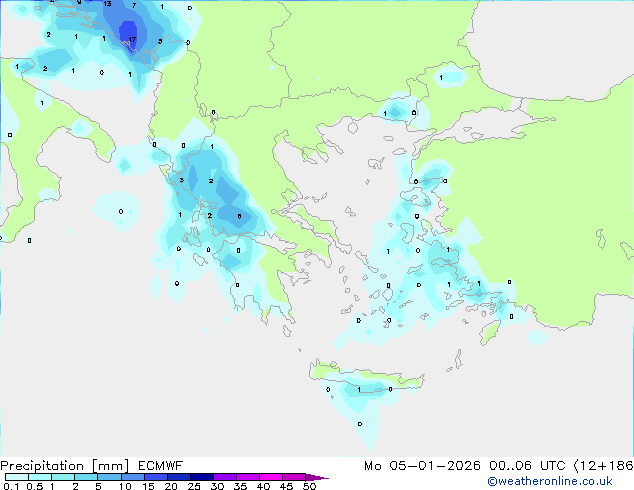Click the "0.5" legend scale label

click(x=35, y=486)
